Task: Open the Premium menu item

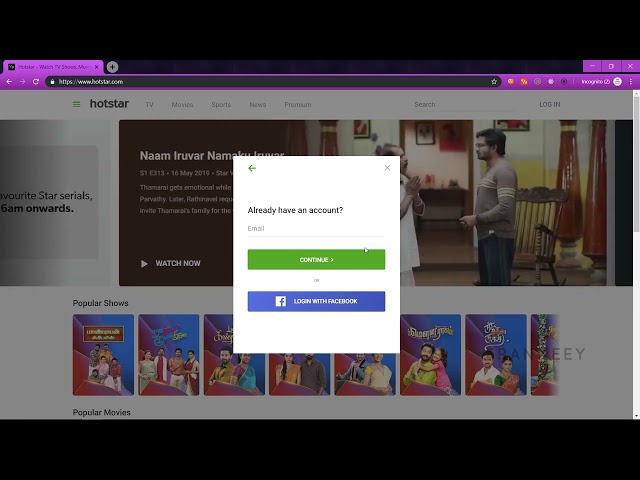Action: click(x=298, y=105)
